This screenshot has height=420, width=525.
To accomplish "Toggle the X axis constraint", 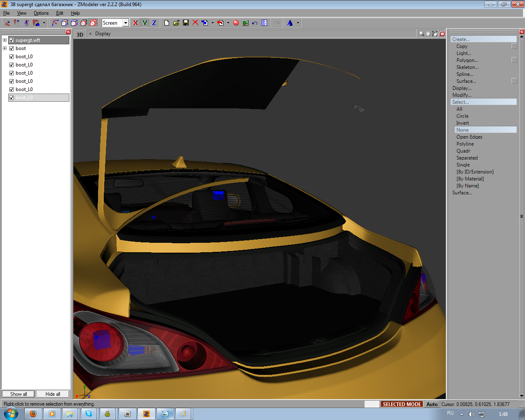I will click(135, 23).
